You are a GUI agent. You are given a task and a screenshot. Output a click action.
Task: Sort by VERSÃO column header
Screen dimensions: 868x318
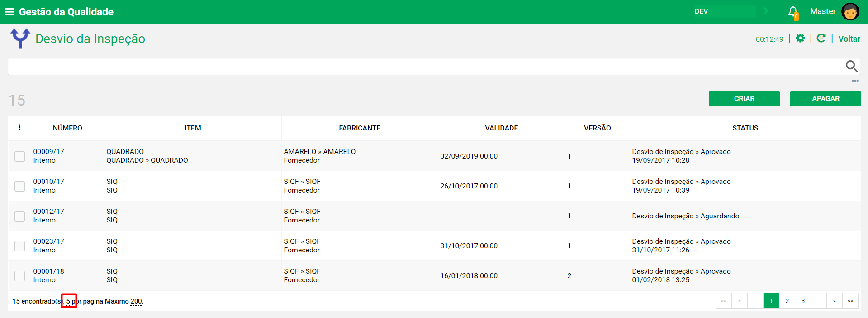click(597, 128)
